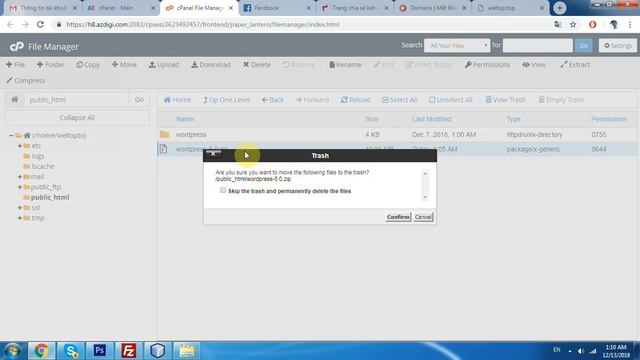This screenshot has height=360, width=640.
Task: Click the Compress toolbar button
Action: tap(26, 80)
